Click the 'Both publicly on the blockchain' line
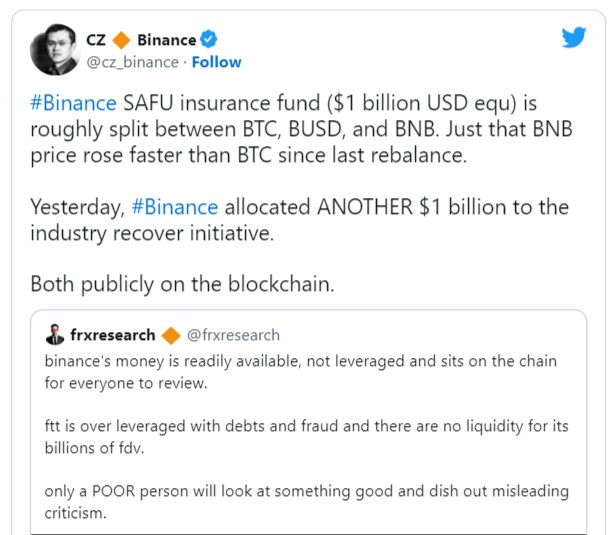Screen dimensions: 613x535 pos(182,283)
